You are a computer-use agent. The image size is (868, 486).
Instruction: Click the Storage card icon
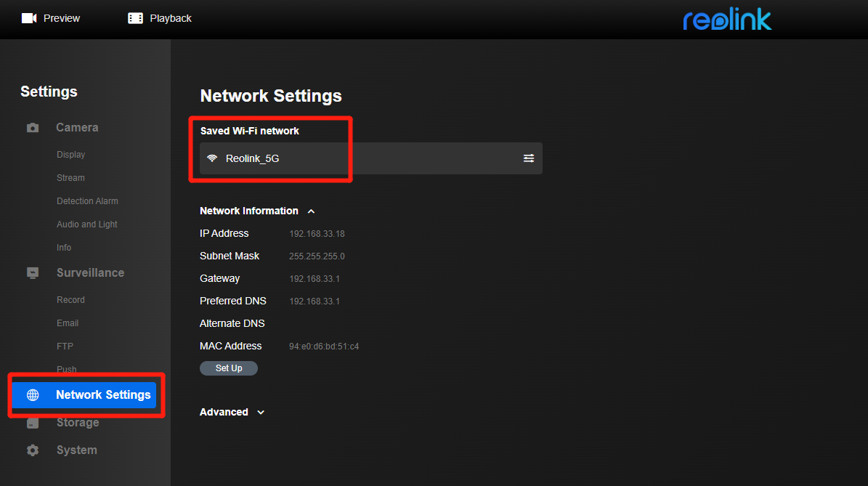33,423
